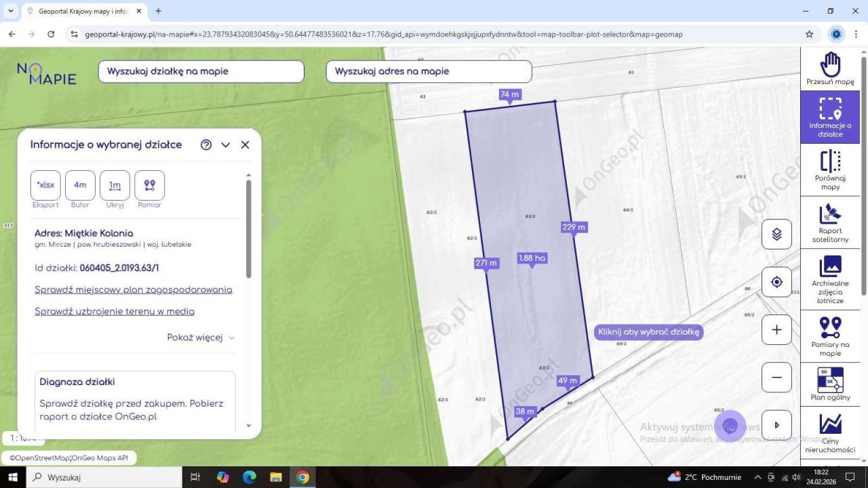Screen dimensions: 868x488
Task: Switch to the Geoportal Krajowy browser tab
Action: (x=81, y=12)
